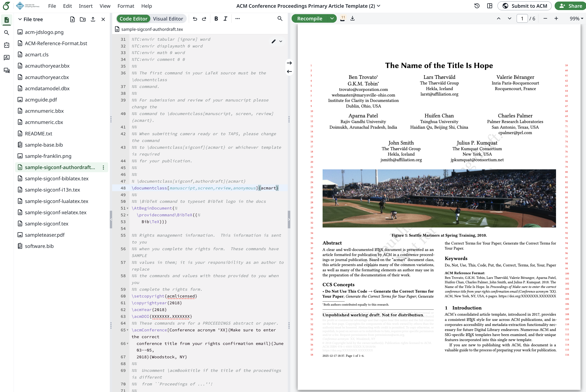Click the editor search magnifier icon

point(280,19)
